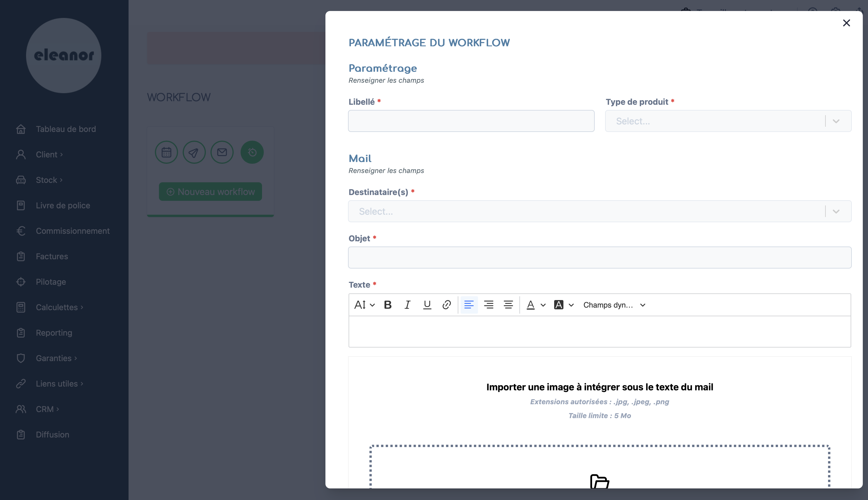Open the Destinataire(s) select dropdown
Viewport: 868px width, 500px height.
coord(837,211)
